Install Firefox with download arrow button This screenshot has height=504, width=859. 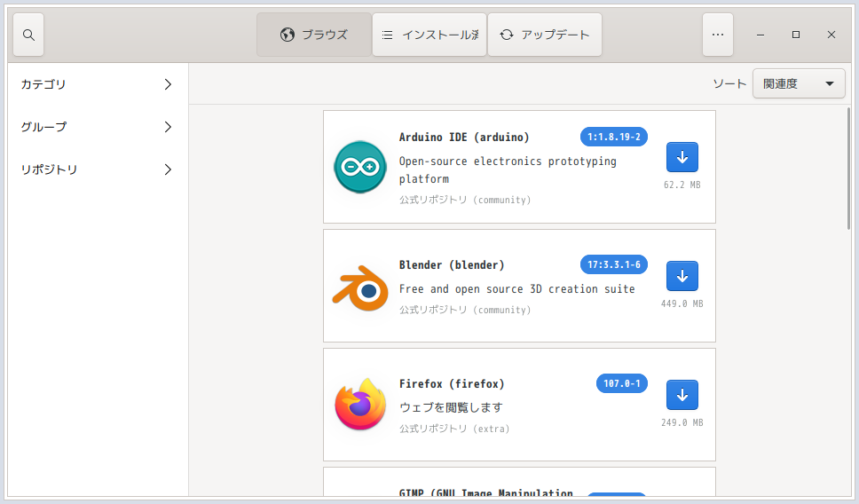682,395
